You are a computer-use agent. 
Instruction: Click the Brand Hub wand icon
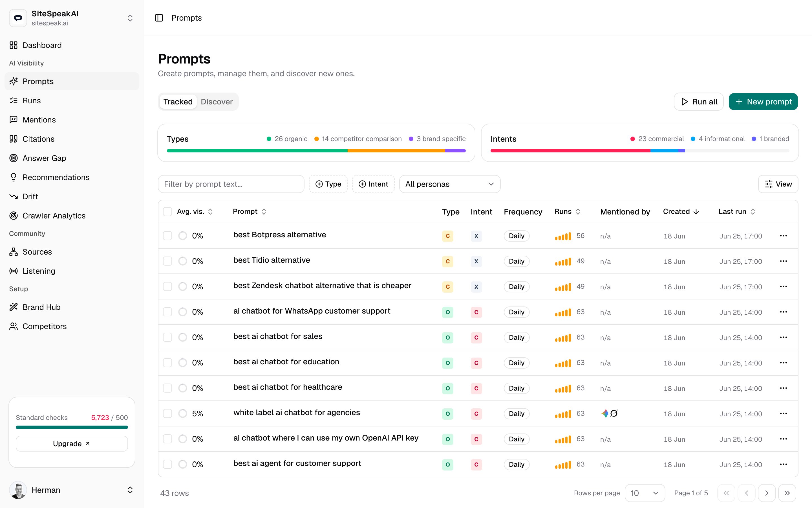(14, 307)
